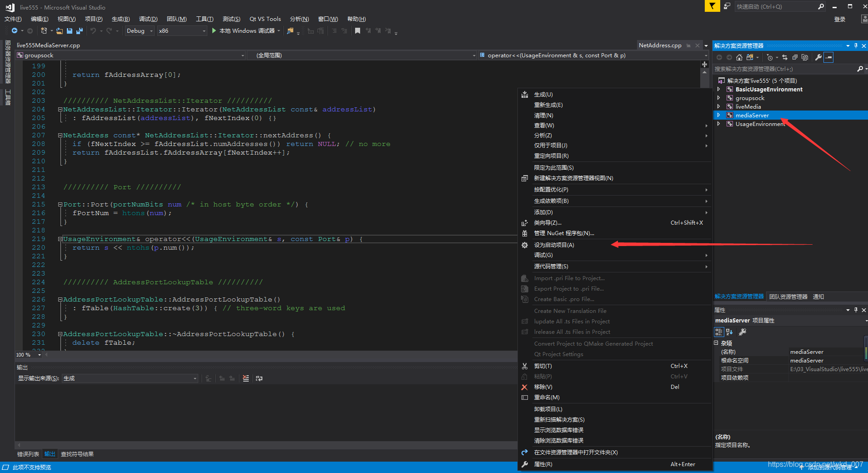Image resolution: width=868 pixels, height=473 pixels.
Task: Click the Home icon in Solution Explorer
Action: [739, 57]
